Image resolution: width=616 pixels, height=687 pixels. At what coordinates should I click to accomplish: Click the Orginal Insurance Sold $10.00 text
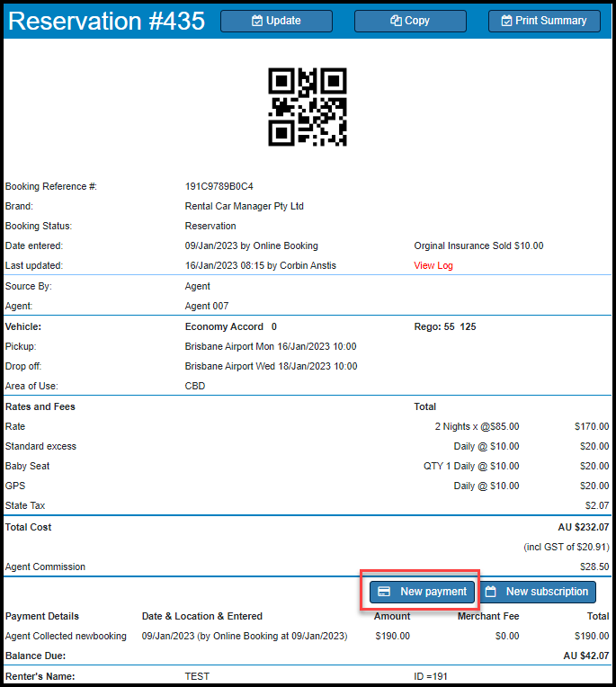478,245
